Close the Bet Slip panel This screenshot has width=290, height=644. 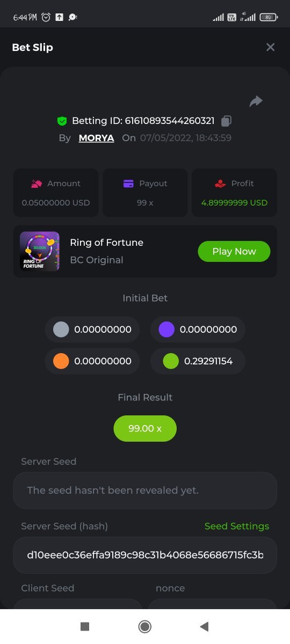point(270,47)
